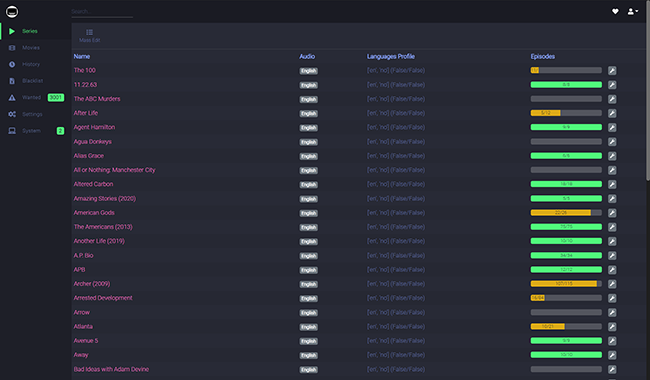This screenshot has width=650, height=380.
Task: Open the Arrested Development series link
Action: tap(103, 298)
